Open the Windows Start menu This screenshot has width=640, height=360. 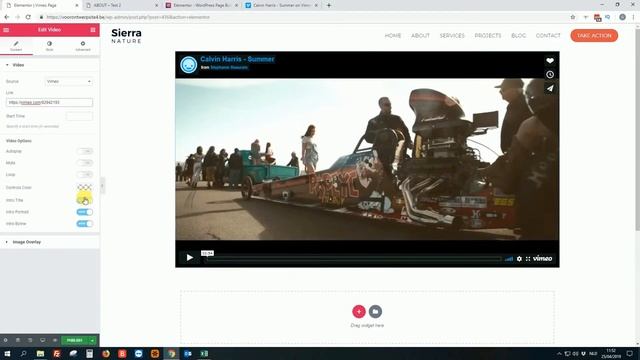7,353
